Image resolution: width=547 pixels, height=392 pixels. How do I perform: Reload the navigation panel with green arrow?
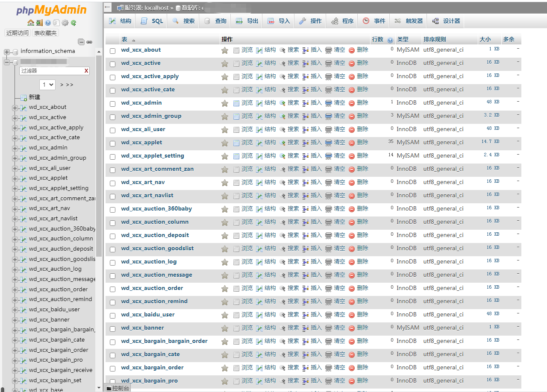pos(74,23)
